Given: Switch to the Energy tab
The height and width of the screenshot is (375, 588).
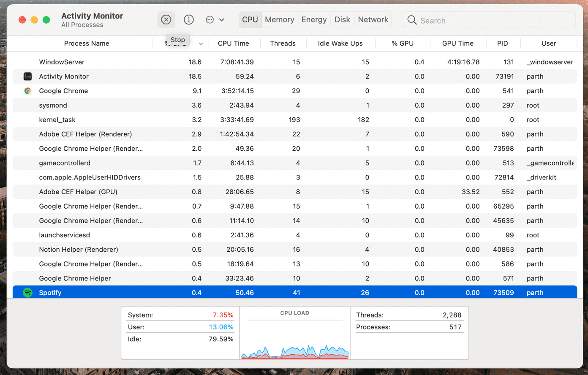Looking at the screenshot, I should (x=314, y=20).
